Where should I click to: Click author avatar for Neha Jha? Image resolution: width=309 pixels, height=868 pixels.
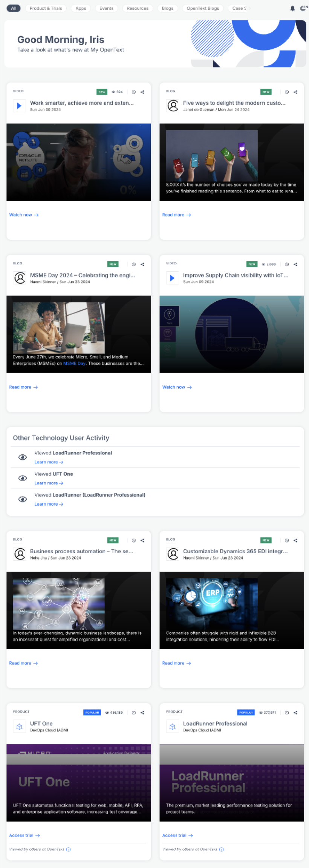coord(20,554)
